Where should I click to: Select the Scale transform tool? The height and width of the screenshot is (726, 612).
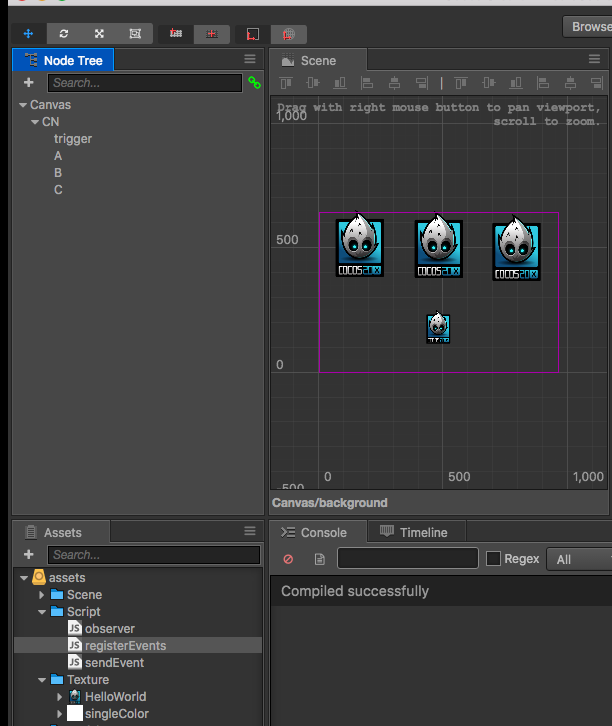tap(99, 33)
